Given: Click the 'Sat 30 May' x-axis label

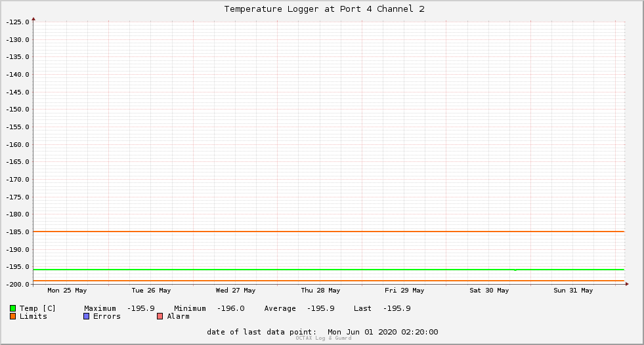Looking at the screenshot, I should (489, 291).
